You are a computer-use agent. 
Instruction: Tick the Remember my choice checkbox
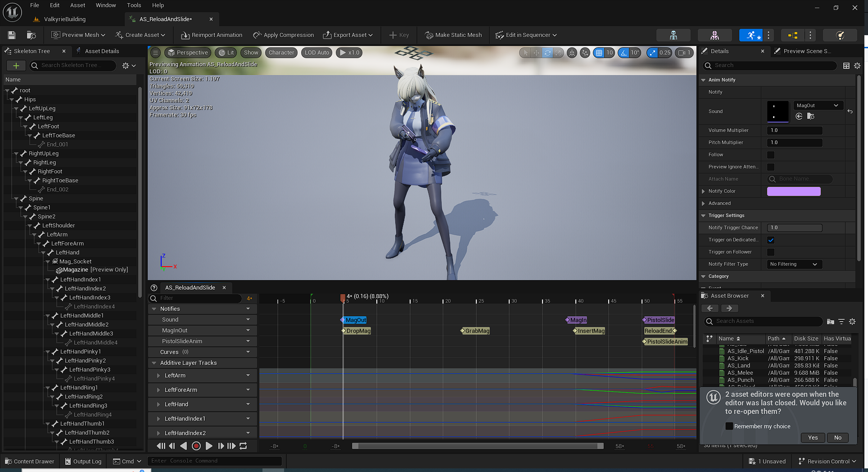click(729, 426)
